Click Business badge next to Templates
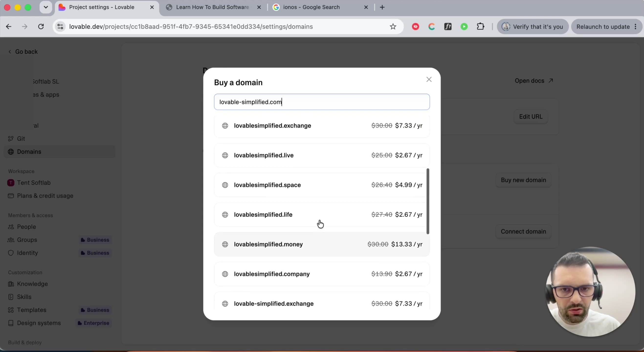Screen dimensions: 644x352 click(95, 310)
